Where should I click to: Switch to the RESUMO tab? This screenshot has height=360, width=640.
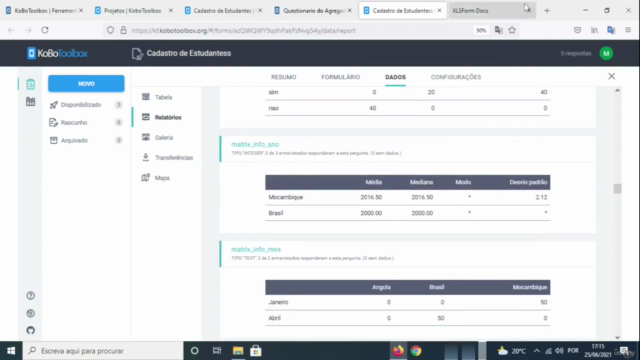[284, 77]
